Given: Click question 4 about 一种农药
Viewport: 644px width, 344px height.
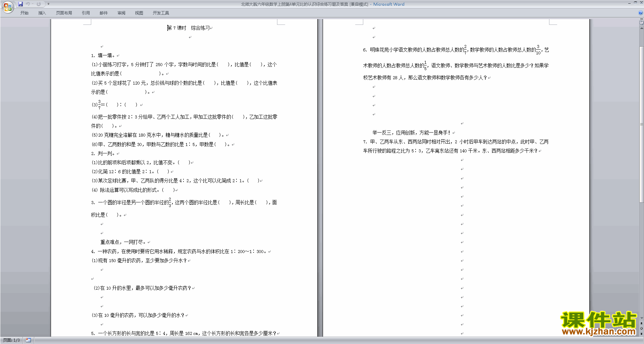Looking at the screenshot, I should [x=179, y=251].
